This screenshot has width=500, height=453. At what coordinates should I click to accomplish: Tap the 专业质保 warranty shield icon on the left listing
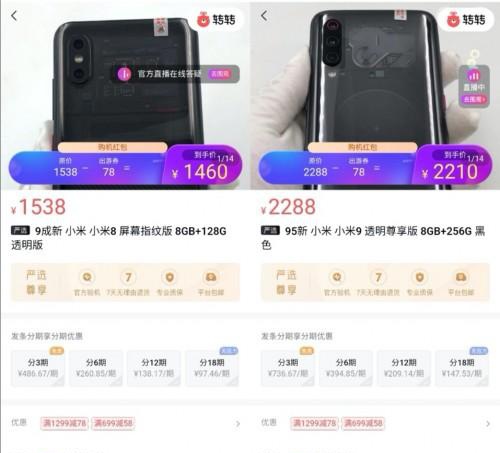pos(169,277)
